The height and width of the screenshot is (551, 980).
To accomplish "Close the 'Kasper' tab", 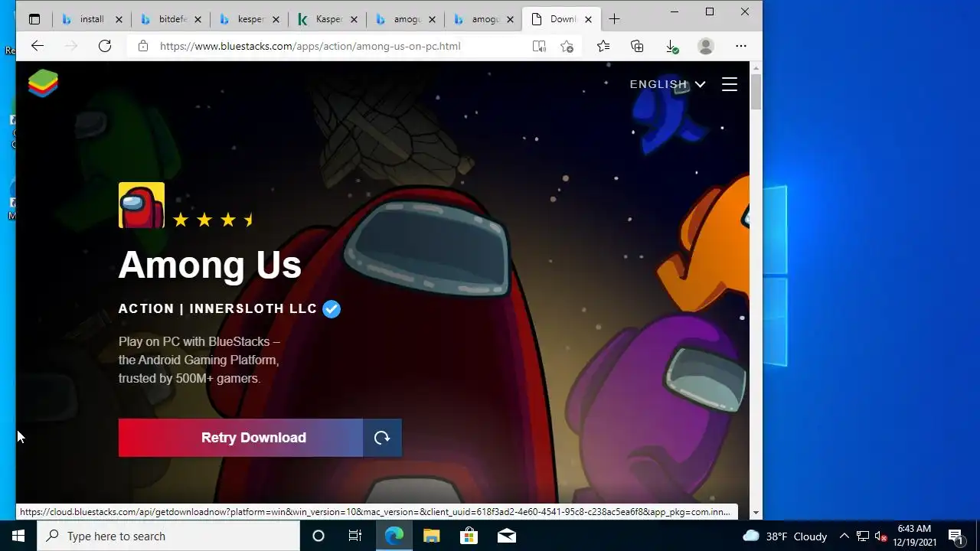I will point(354,19).
